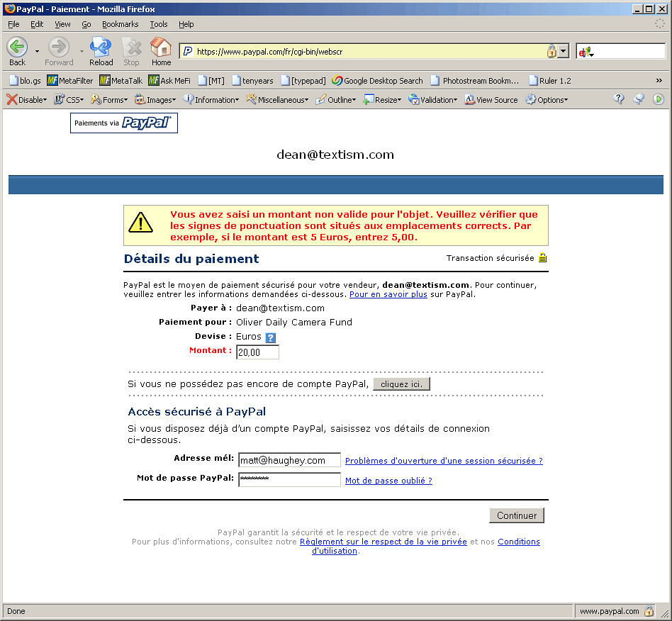This screenshot has height=621, width=672.
Task: Click cliquez ici to create a PayPal account
Action: (401, 384)
